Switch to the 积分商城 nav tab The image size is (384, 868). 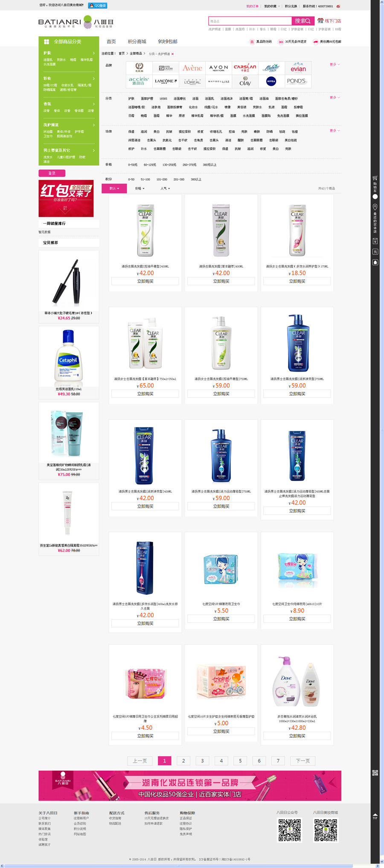pos(137,41)
